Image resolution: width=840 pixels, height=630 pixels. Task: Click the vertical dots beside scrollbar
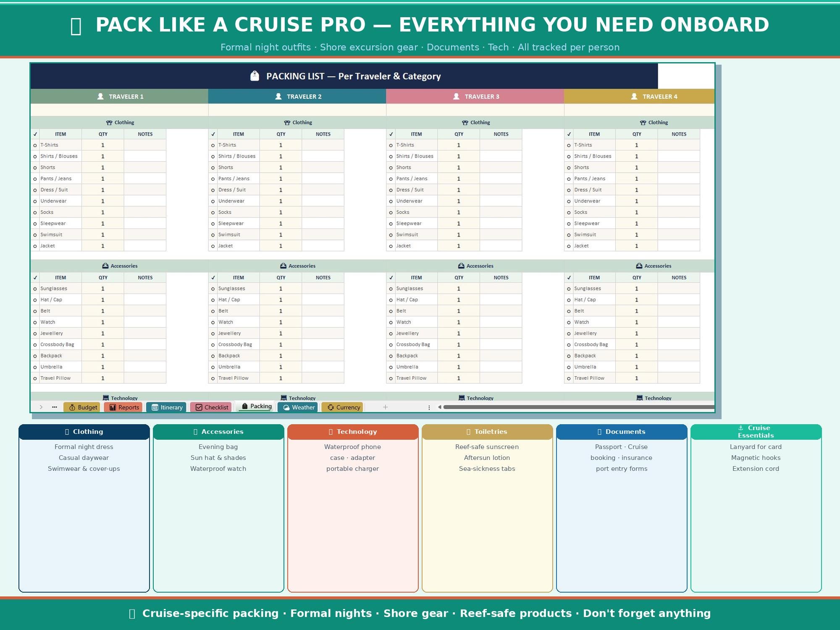[429, 407]
